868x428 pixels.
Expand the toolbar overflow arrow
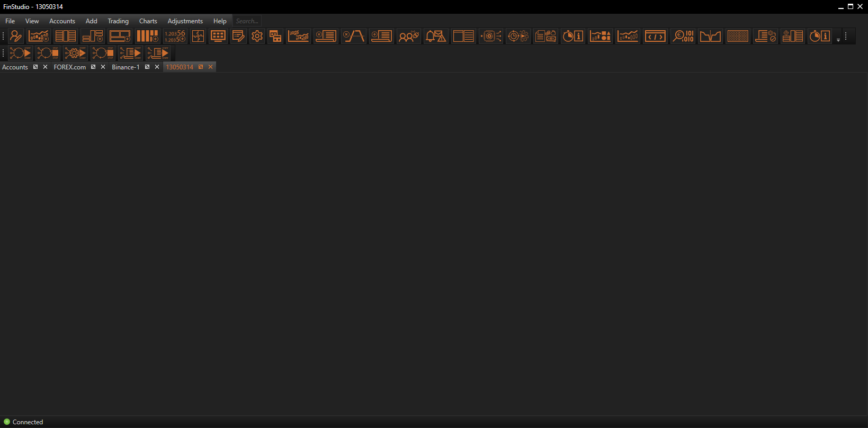[x=838, y=40]
